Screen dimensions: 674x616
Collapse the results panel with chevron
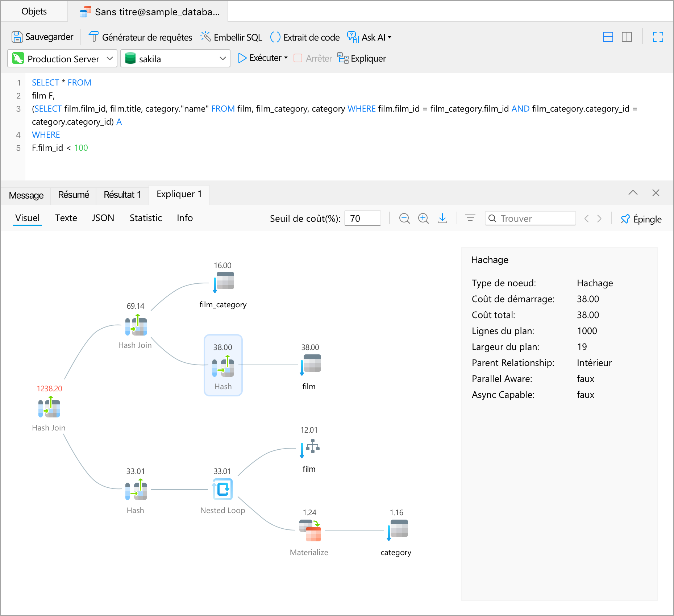[633, 193]
